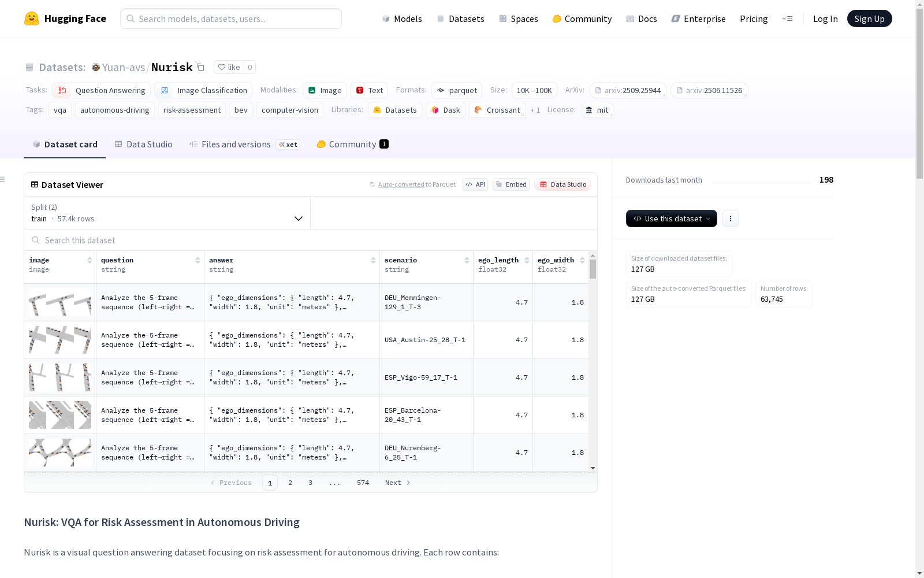Screen dimensions: 924x578
Task: Sort by the ego_length column
Action: click(527, 260)
